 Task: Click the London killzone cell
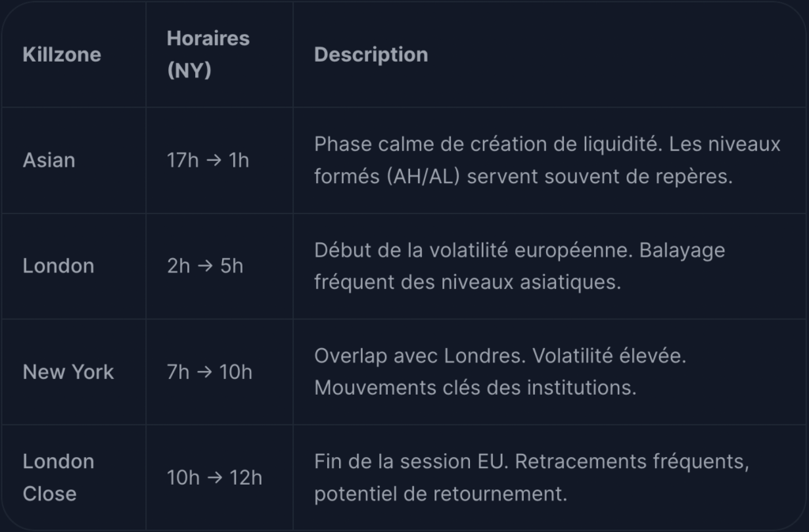[58, 266]
